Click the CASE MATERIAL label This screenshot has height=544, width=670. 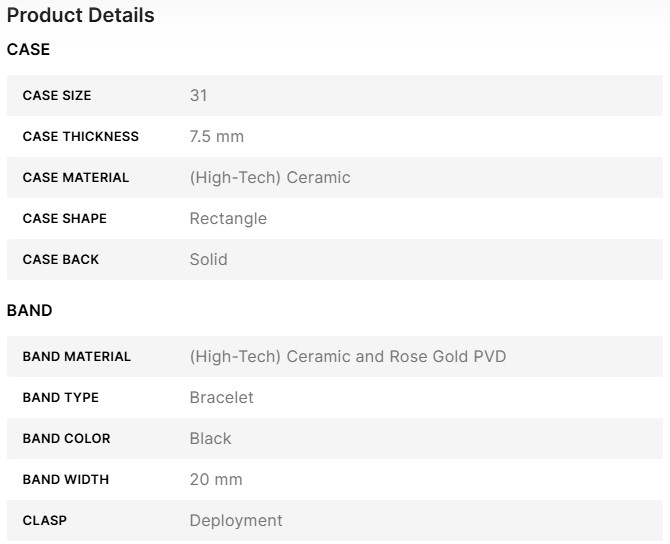[76, 178]
